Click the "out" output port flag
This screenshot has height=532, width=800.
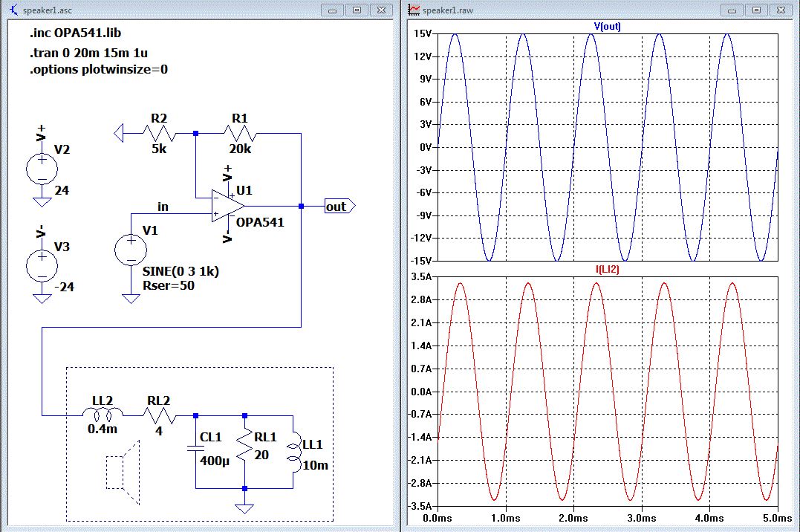(339, 206)
